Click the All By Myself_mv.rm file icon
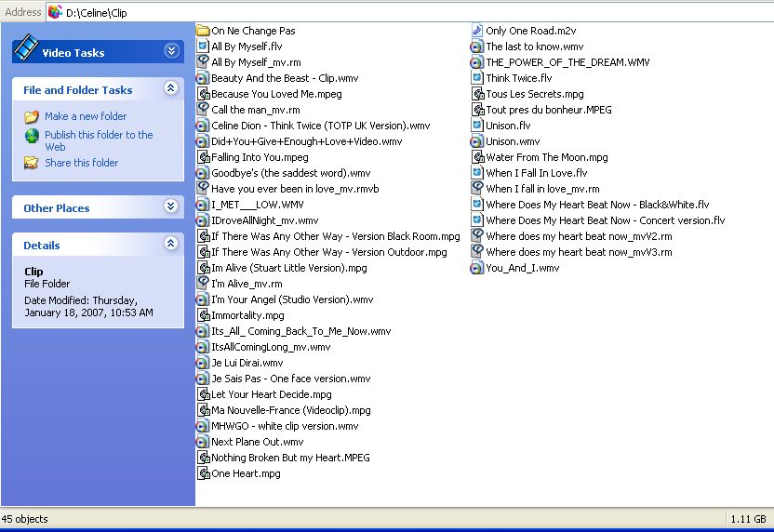The width and height of the screenshot is (774, 532). (203, 62)
